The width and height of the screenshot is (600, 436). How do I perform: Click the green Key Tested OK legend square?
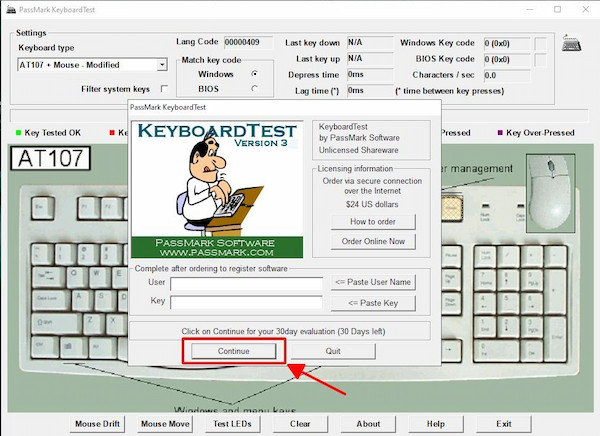tap(18, 133)
